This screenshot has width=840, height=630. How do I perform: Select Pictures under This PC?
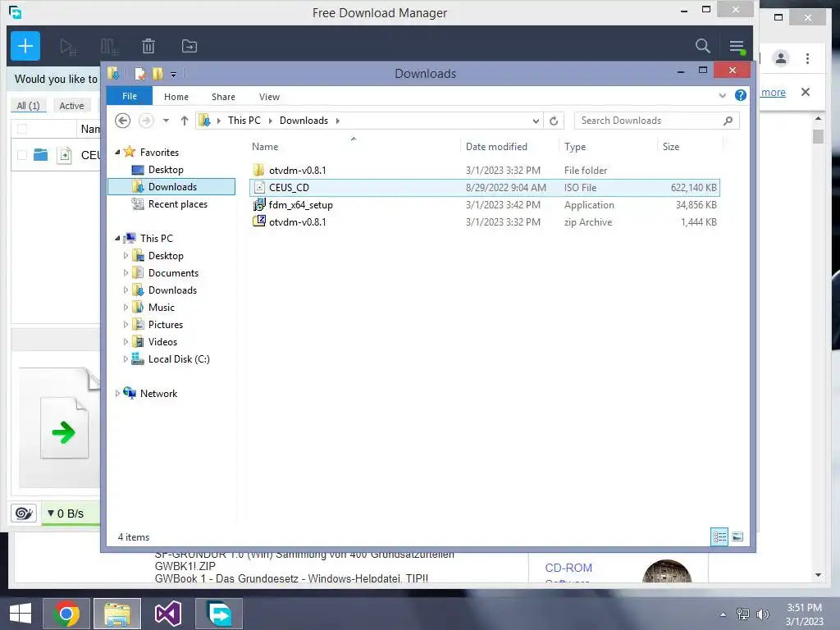click(165, 325)
